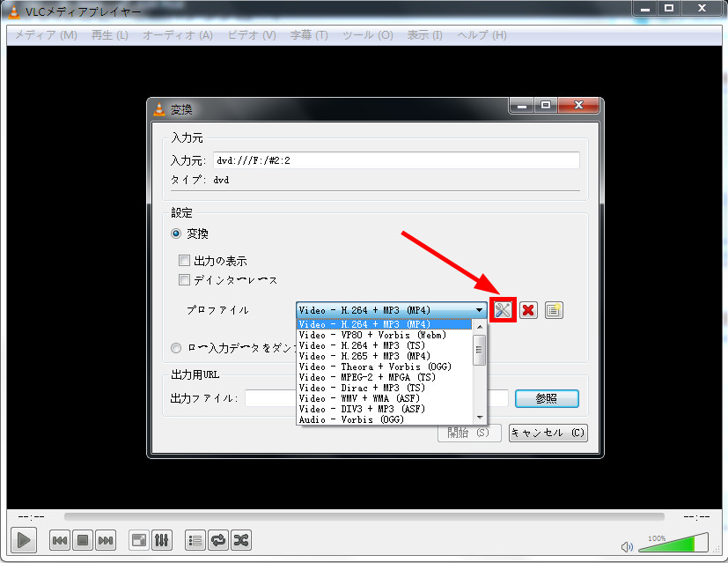The height and width of the screenshot is (563, 728).
Task: Select the 変換 radio button
Action: tap(176, 233)
